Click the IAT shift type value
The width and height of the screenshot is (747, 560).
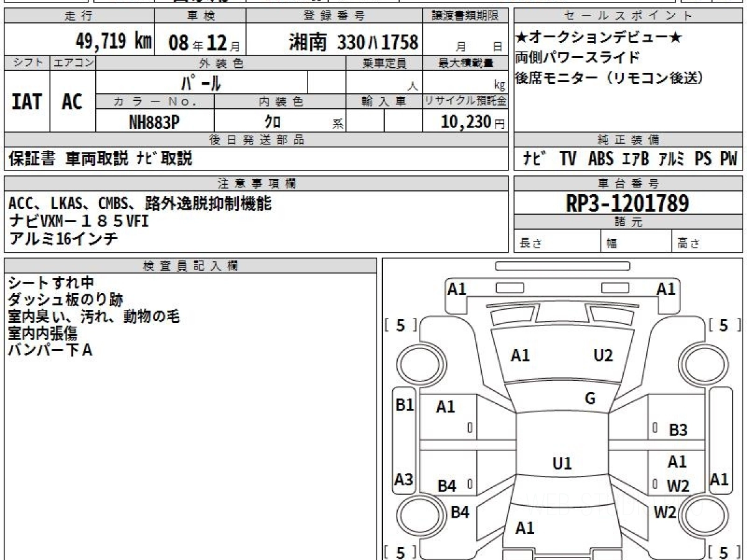click(x=27, y=102)
